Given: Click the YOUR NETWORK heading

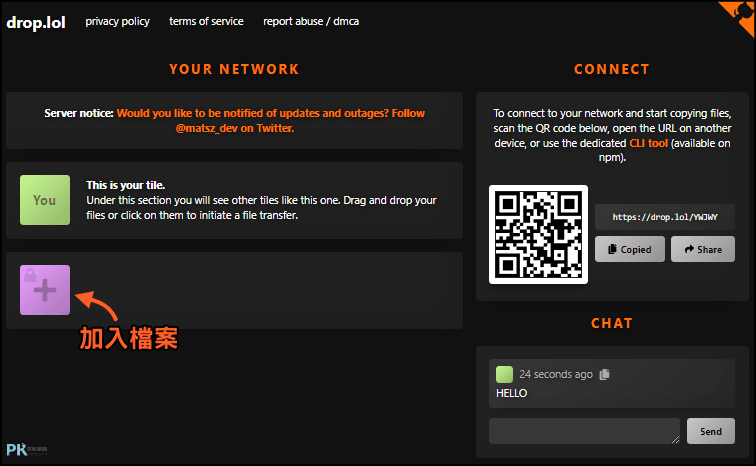Looking at the screenshot, I should (234, 69).
